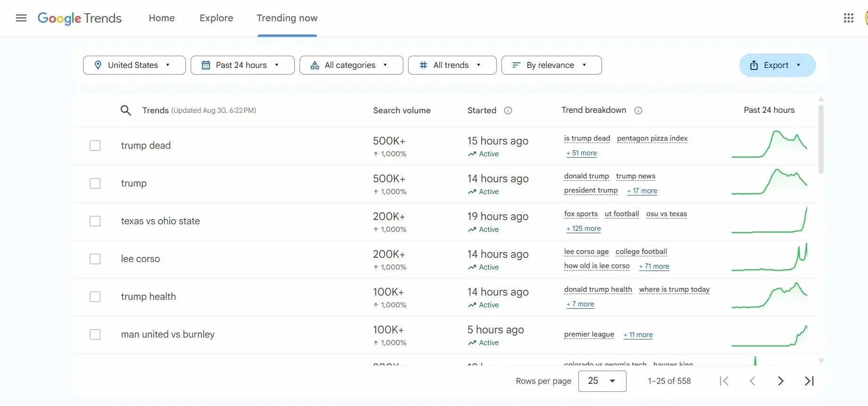
Task: Open the Export dropdown menu
Action: click(x=777, y=65)
